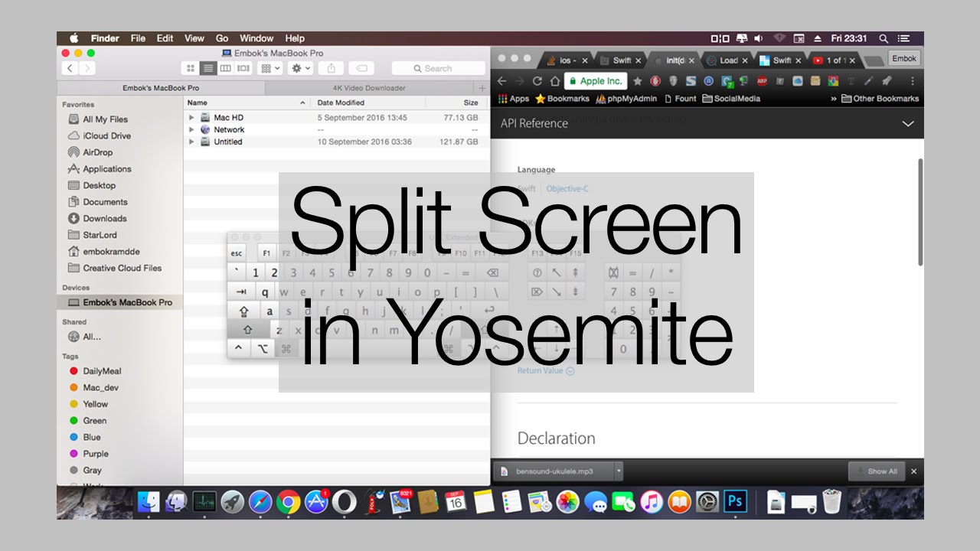The width and height of the screenshot is (980, 551).
Task: Open Launchpad from the Dock
Action: (x=233, y=502)
